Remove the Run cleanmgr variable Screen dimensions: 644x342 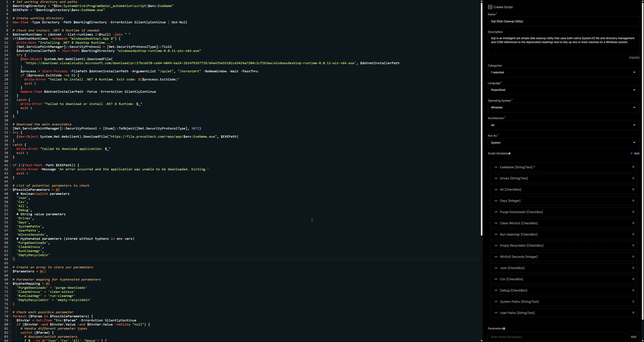pos(633,234)
